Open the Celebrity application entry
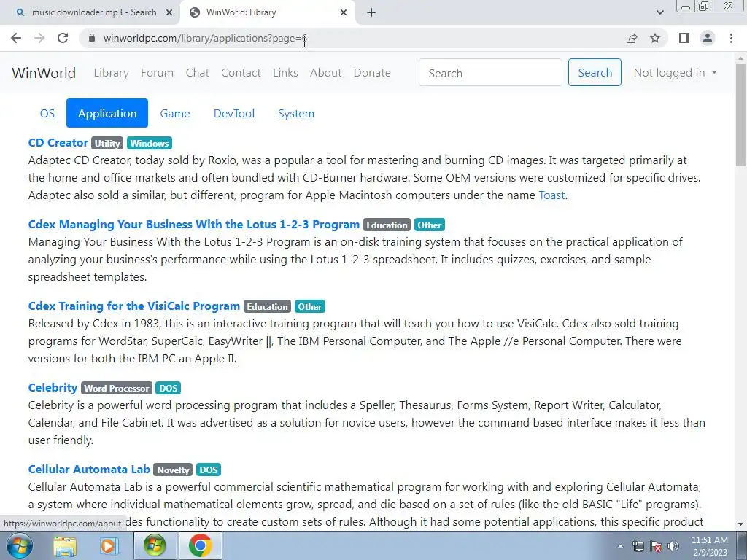The image size is (747, 560). click(x=53, y=388)
